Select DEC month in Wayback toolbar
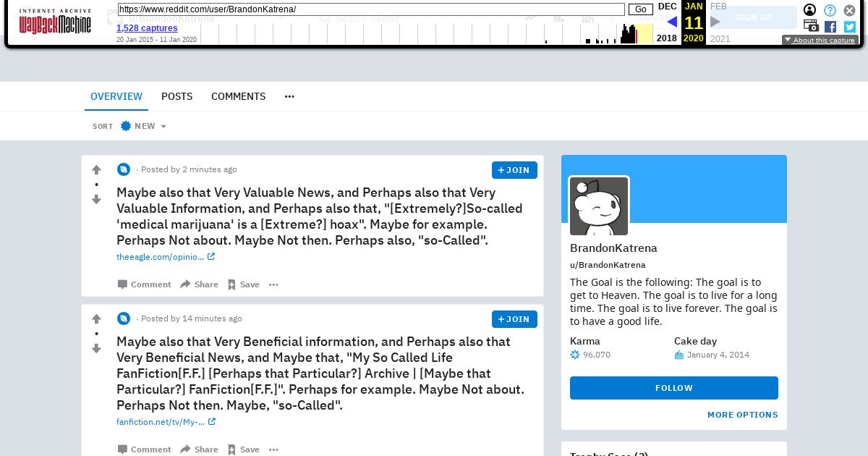This screenshot has height=456, width=868. [x=667, y=7]
